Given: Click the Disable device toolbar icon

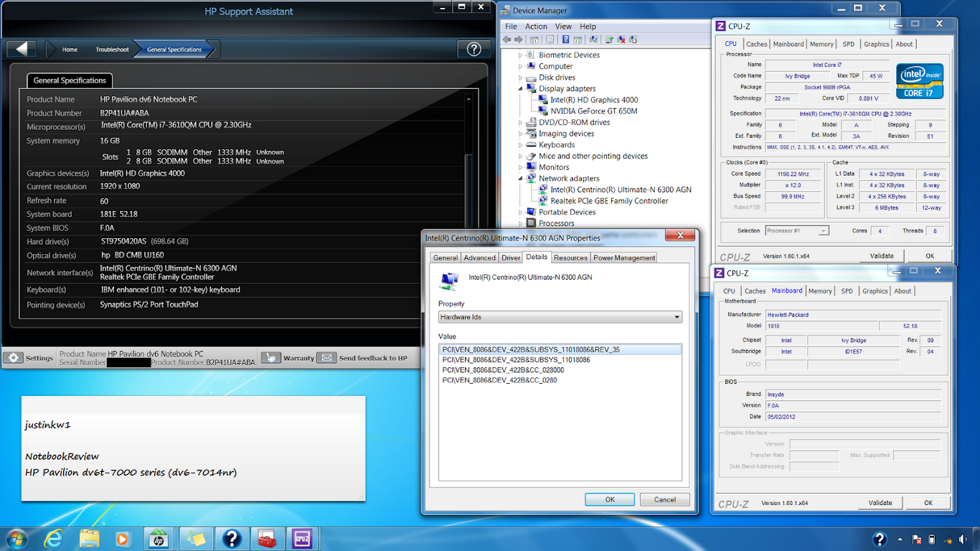Looking at the screenshot, I should coord(633,39).
